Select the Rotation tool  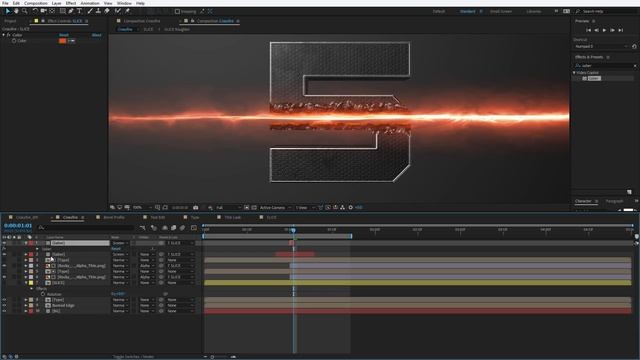click(35, 11)
